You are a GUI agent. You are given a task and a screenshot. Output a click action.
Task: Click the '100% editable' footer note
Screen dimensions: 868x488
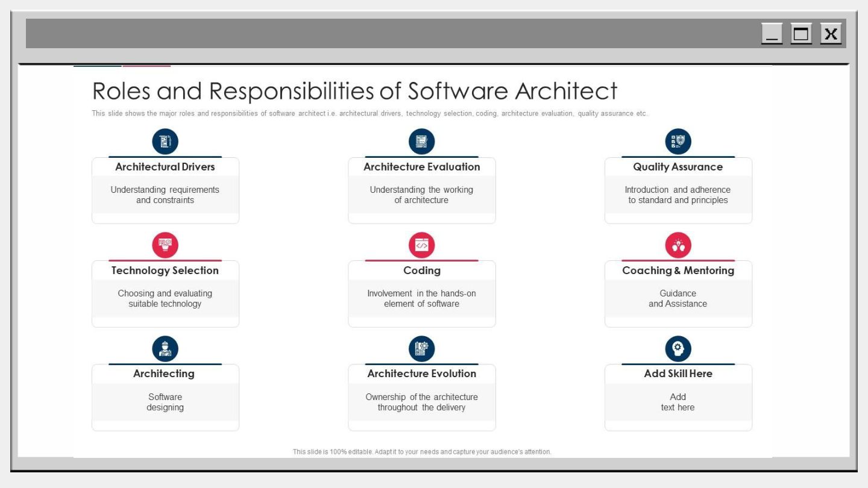click(x=422, y=451)
